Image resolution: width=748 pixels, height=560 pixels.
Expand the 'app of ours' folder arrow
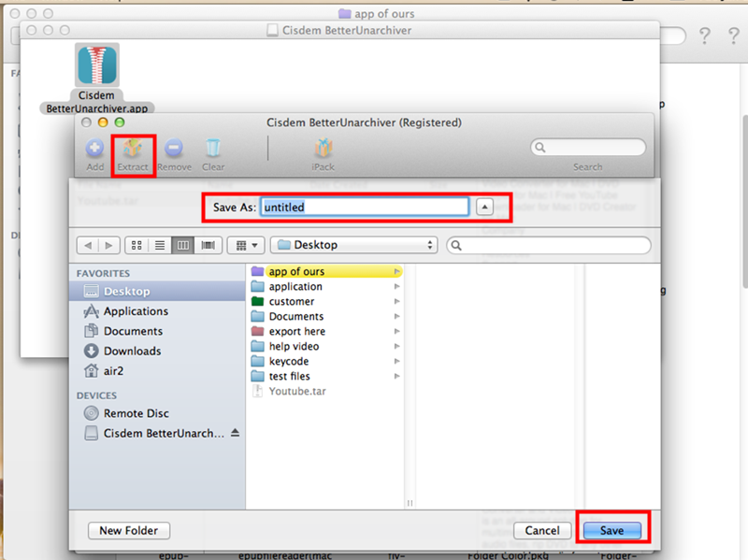396,271
